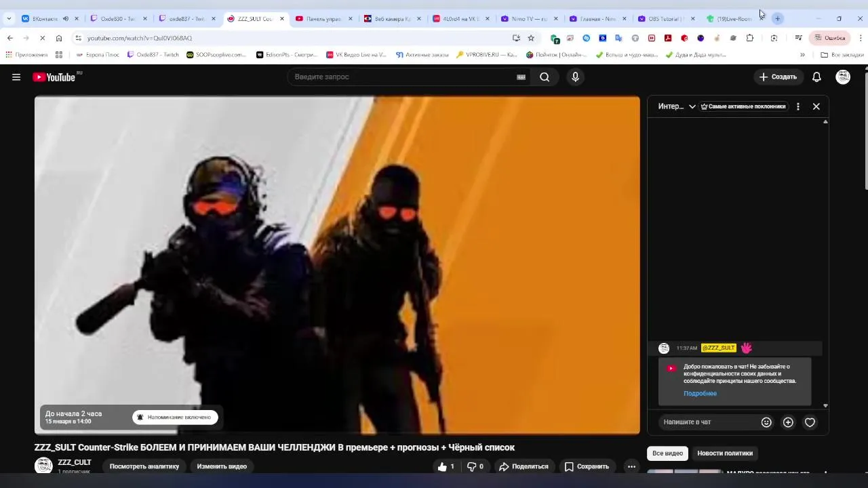The height and width of the screenshot is (488, 868).
Task: Open the on-screen keyboard in search box
Action: 521,77
